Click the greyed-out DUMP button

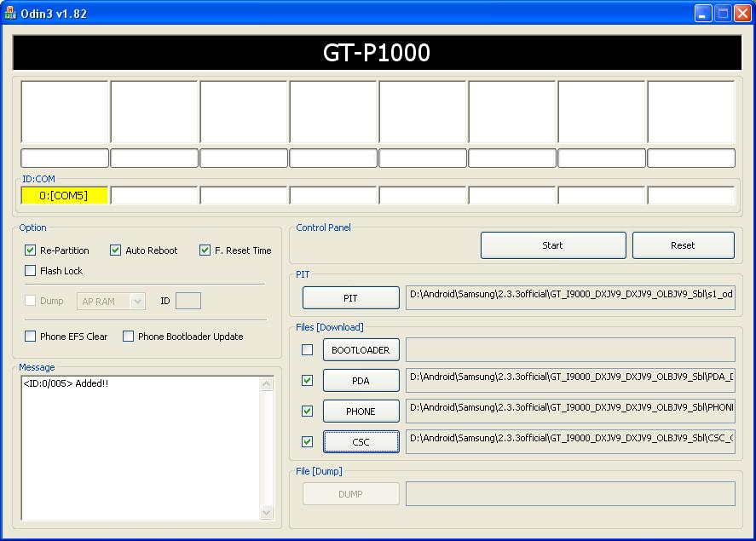tap(350, 494)
